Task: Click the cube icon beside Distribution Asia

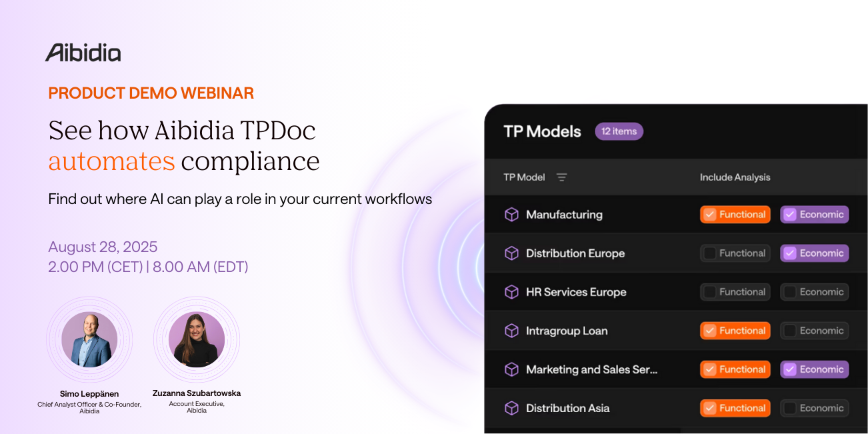Action: [511, 408]
